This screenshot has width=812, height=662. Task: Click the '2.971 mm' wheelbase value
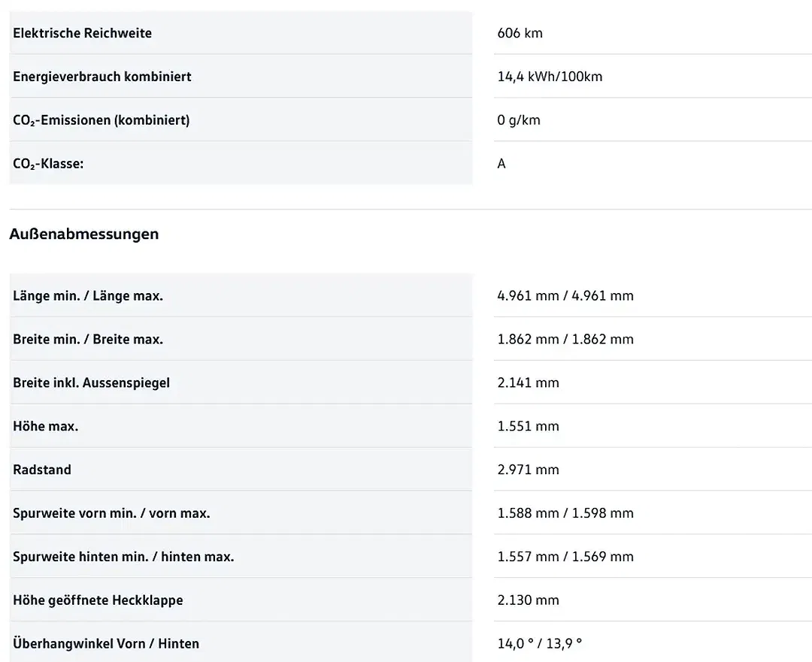(x=529, y=470)
